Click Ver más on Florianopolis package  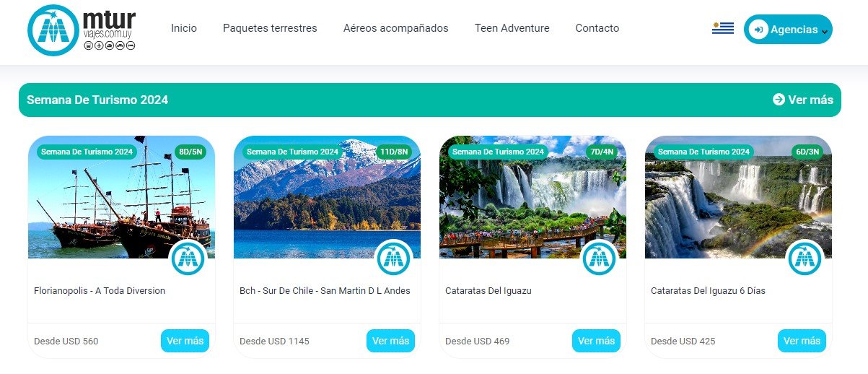[185, 341]
